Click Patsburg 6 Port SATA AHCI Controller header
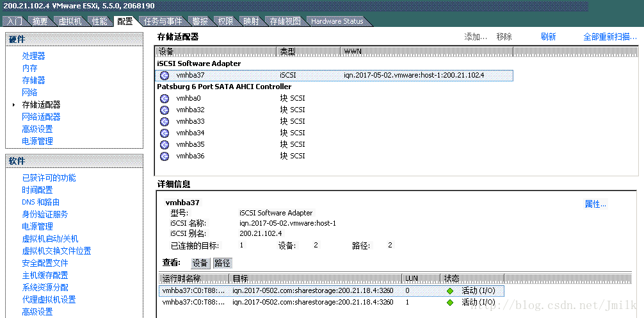 [224, 87]
